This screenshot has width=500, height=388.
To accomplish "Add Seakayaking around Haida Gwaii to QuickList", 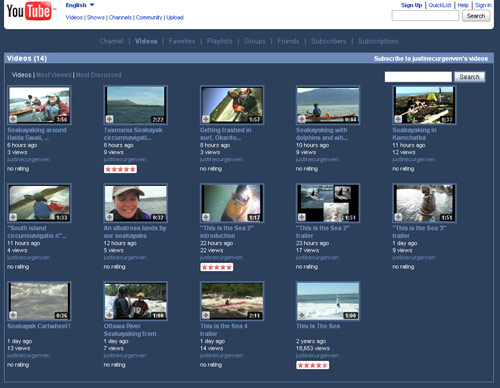I will [13, 119].
